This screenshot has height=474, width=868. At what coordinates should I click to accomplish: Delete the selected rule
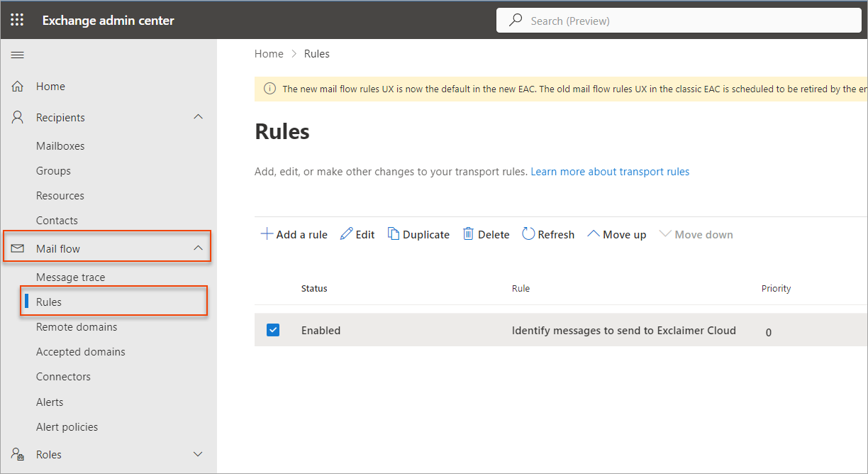(486, 235)
